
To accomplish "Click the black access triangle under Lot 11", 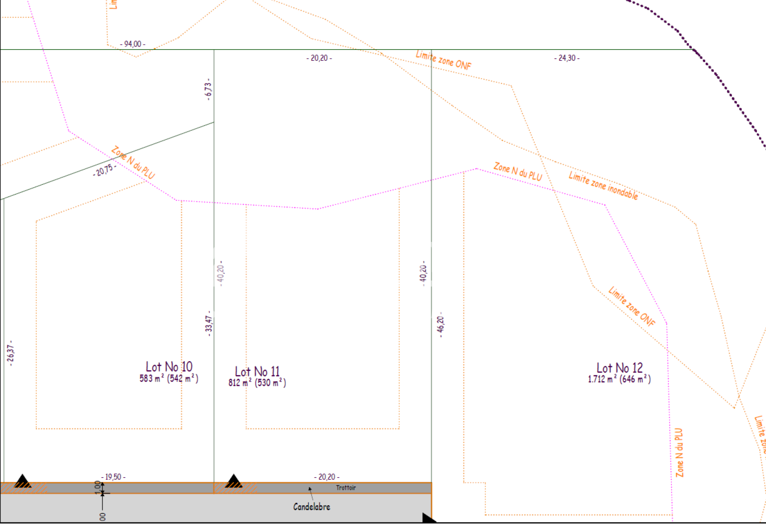I will tap(233, 481).
